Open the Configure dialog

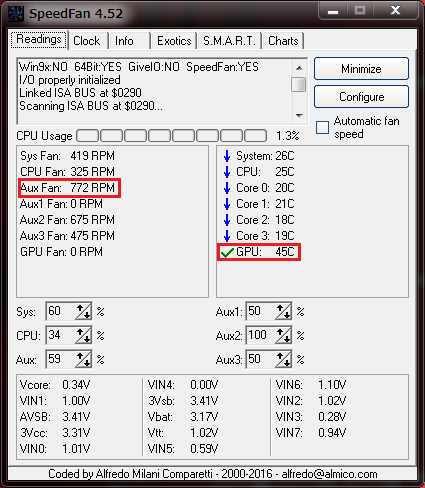[361, 97]
